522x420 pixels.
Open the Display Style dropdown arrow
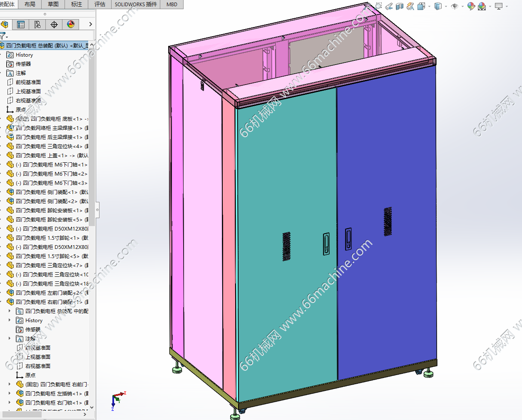pos(446,7)
